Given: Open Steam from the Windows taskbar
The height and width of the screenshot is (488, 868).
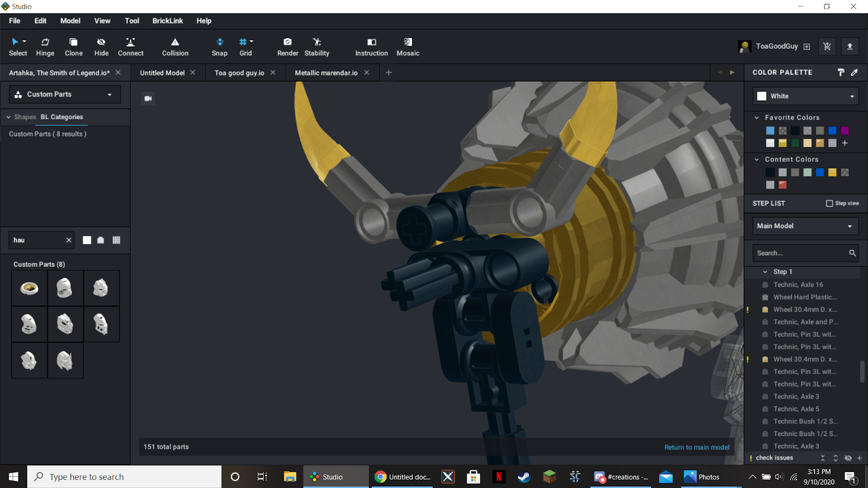Looking at the screenshot, I should click(x=524, y=477).
